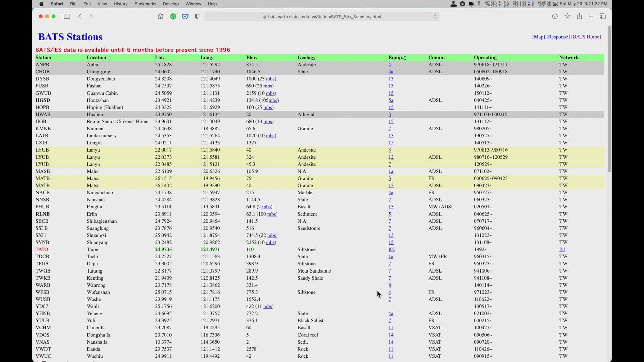Screen dimensions: 644x362
Task: Open the share icon in the toolbar
Action: pos(579,16)
